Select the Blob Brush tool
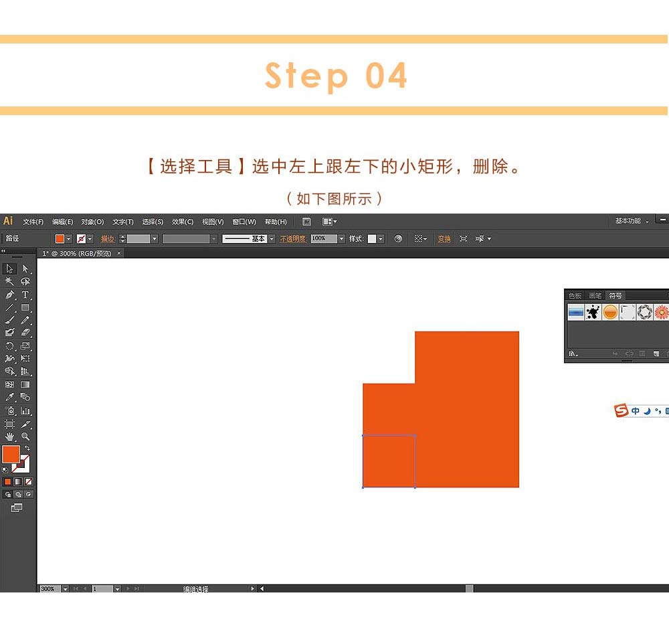This screenshot has width=669, height=644. click(9, 332)
